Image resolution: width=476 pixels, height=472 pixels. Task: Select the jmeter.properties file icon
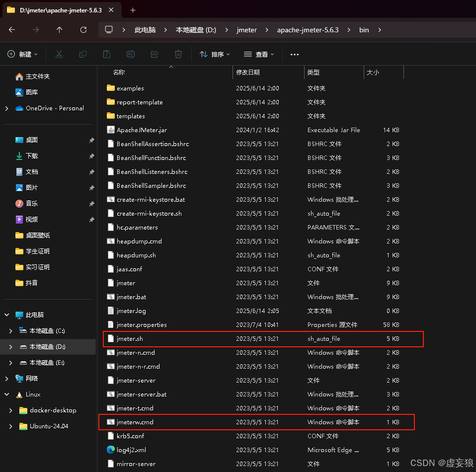point(111,325)
